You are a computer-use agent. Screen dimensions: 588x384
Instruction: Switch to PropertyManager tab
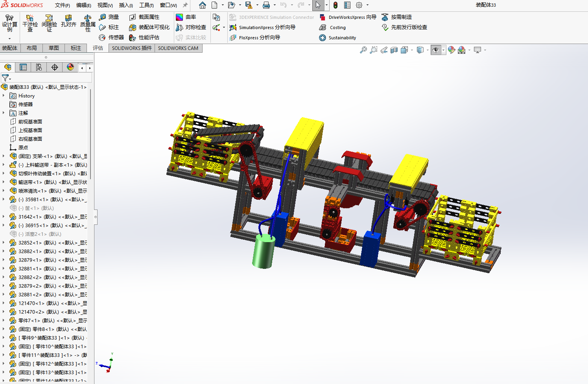(23, 67)
